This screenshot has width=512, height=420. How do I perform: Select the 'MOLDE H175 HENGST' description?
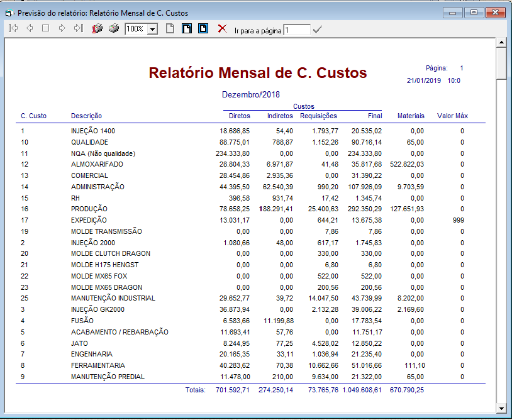(105, 265)
